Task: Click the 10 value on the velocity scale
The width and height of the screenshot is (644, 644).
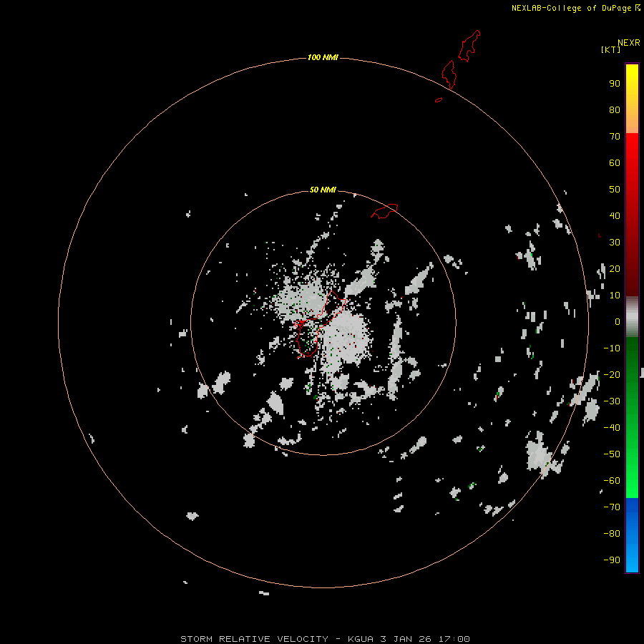Action: click(615, 296)
